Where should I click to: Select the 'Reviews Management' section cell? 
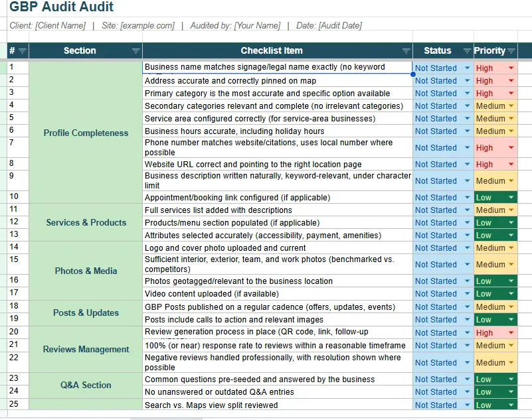pyautogui.click(x=86, y=349)
